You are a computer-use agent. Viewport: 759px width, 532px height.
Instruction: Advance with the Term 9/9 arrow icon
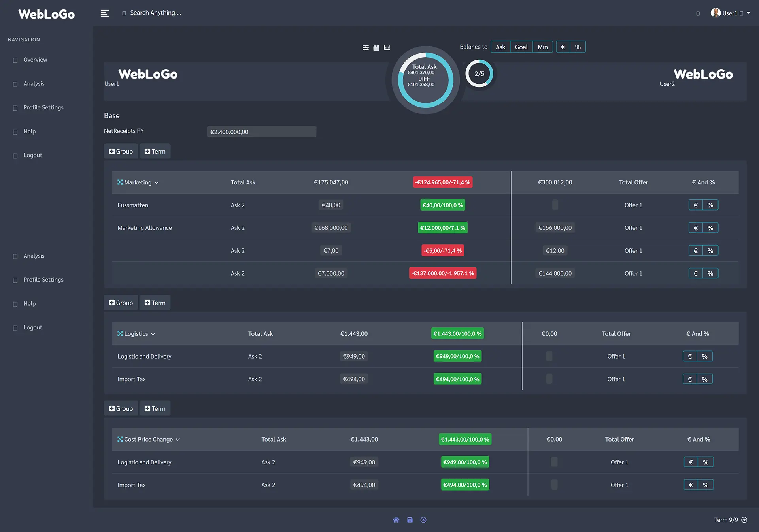(744, 520)
